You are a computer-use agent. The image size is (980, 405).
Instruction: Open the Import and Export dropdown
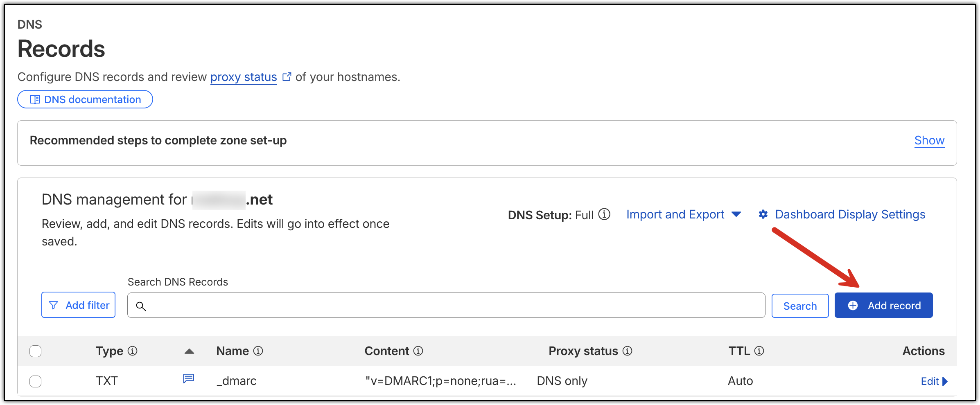pos(683,214)
